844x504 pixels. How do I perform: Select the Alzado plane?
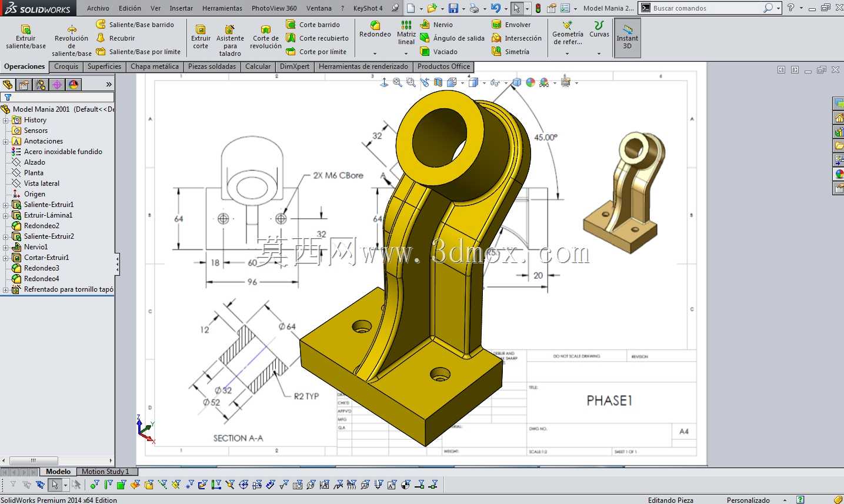point(29,162)
